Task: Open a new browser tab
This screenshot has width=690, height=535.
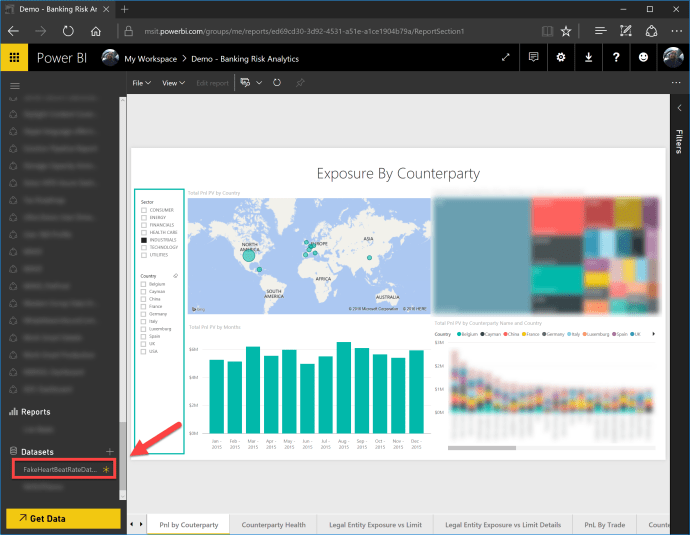Action: (x=125, y=9)
